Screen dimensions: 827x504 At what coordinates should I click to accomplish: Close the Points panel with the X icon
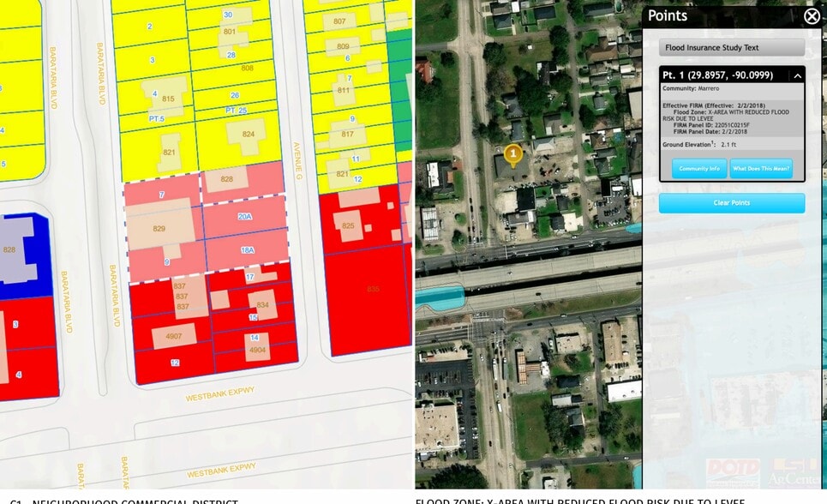(812, 15)
